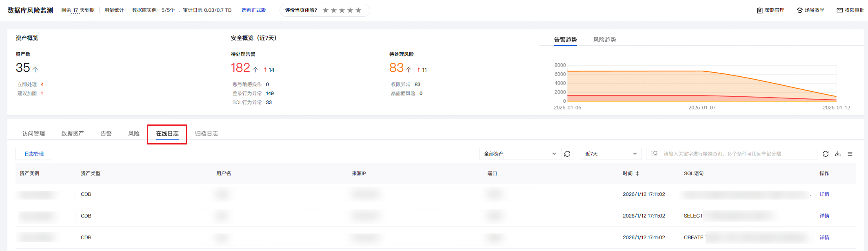The width and height of the screenshot is (868, 251).
Task: Give a five-star rating
Action: 358,10
